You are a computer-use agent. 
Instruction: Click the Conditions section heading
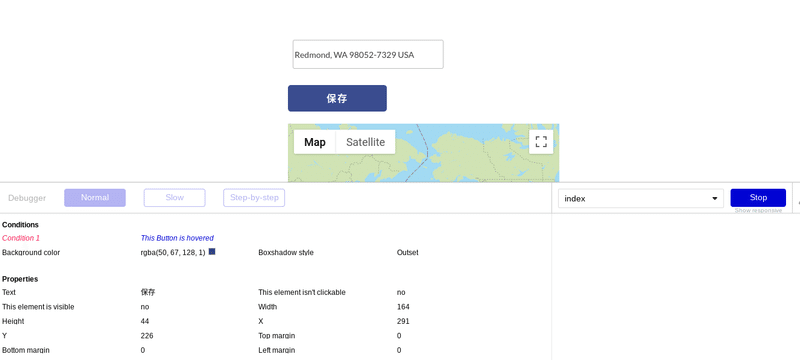pyautogui.click(x=20, y=225)
